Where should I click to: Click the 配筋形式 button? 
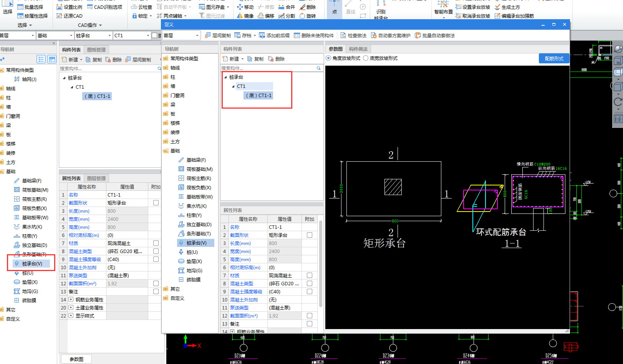pos(554,59)
